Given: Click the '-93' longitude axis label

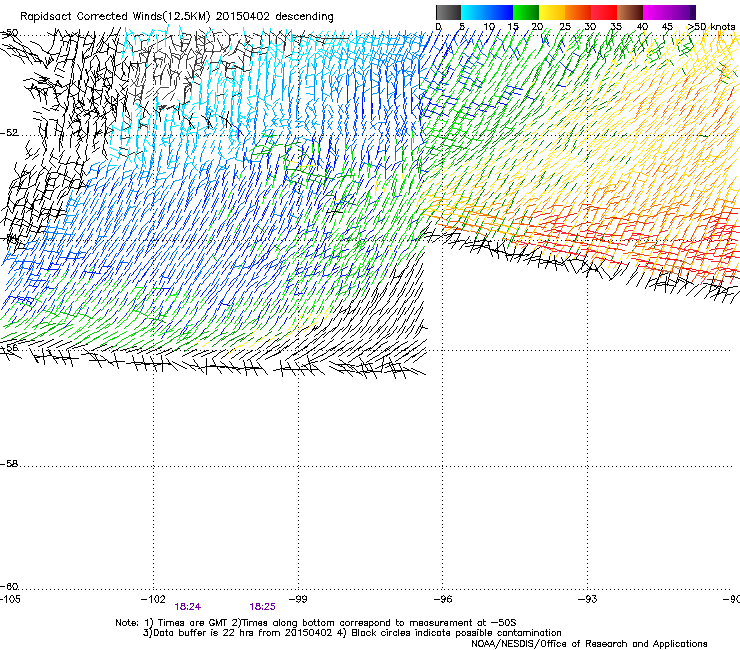Looking at the screenshot, I should tap(588, 599).
